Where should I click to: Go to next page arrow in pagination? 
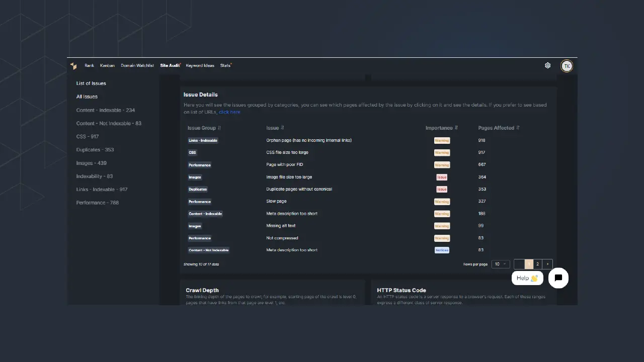pyautogui.click(x=547, y=264)
